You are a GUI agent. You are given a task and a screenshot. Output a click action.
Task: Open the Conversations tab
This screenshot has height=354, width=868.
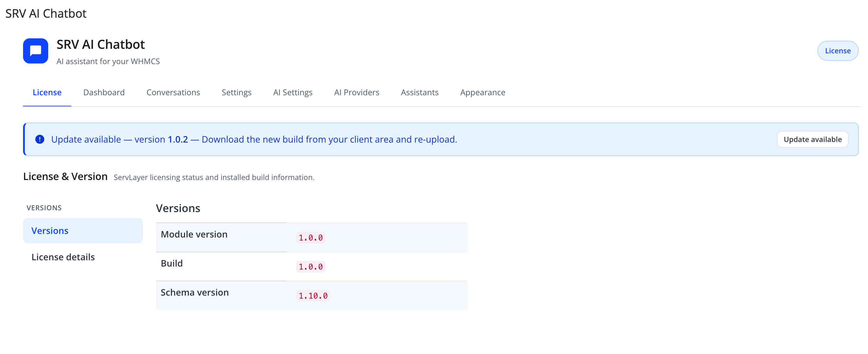coord(173,92)
